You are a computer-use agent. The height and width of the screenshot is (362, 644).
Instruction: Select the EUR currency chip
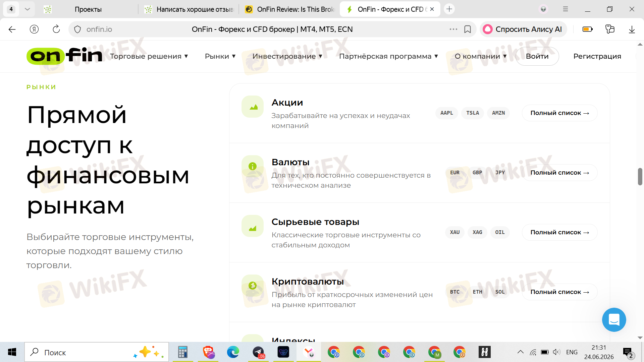coord(455,173)
